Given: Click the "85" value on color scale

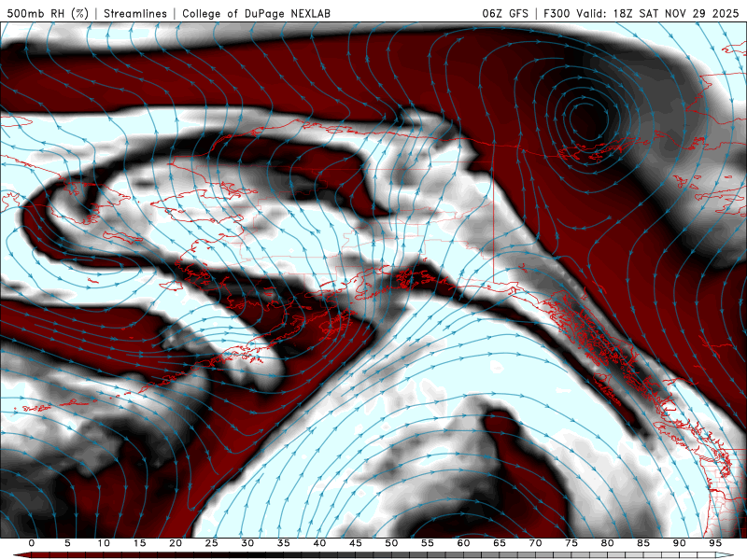Looking at the screenshot, I should click(643, 543).
